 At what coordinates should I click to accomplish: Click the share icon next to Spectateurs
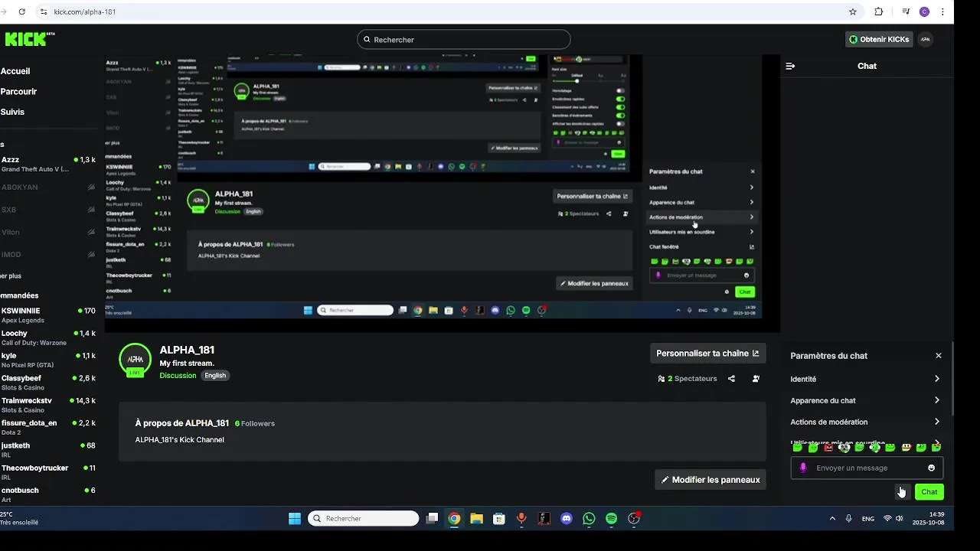coord(731,379)
